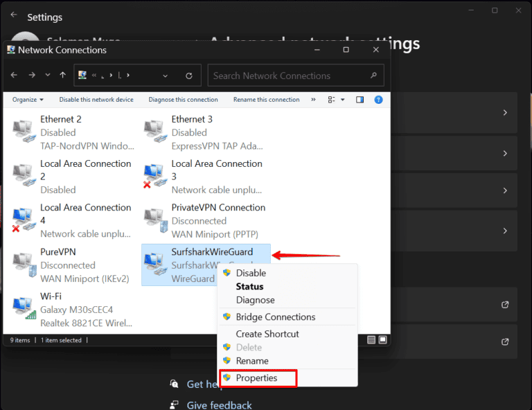Toggle the preview pane icon
Image resolution: width=532 pixels, height=410 pixels.
[360, 100]
